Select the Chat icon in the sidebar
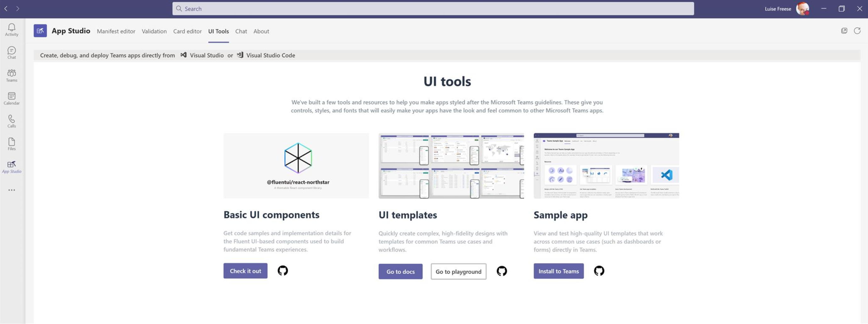868x324 pixels. tap(11, 52)
